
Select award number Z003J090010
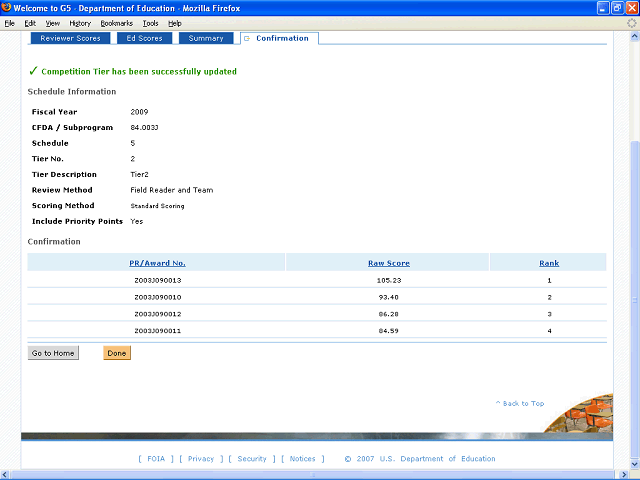(158, 297)
